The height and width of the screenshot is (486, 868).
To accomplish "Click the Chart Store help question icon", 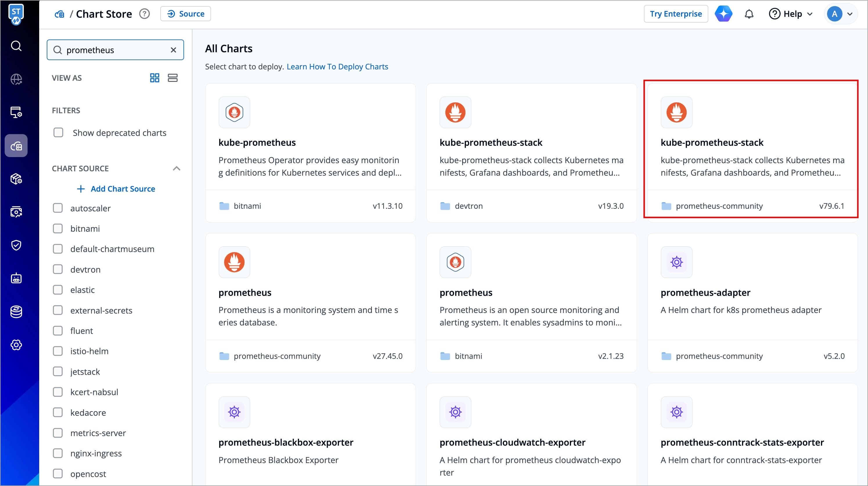I will tap(145, 14).
